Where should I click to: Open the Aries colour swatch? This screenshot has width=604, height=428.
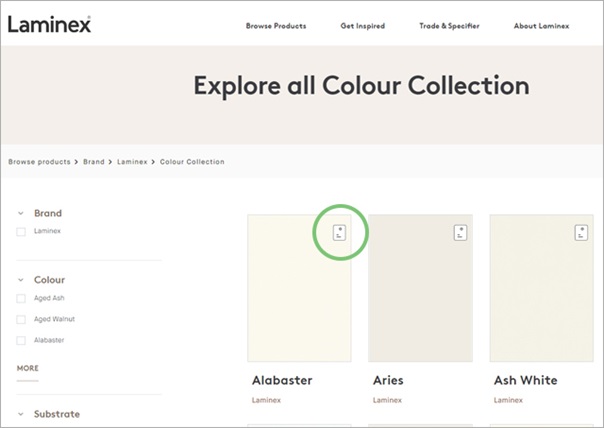click(x=420, y=288)
